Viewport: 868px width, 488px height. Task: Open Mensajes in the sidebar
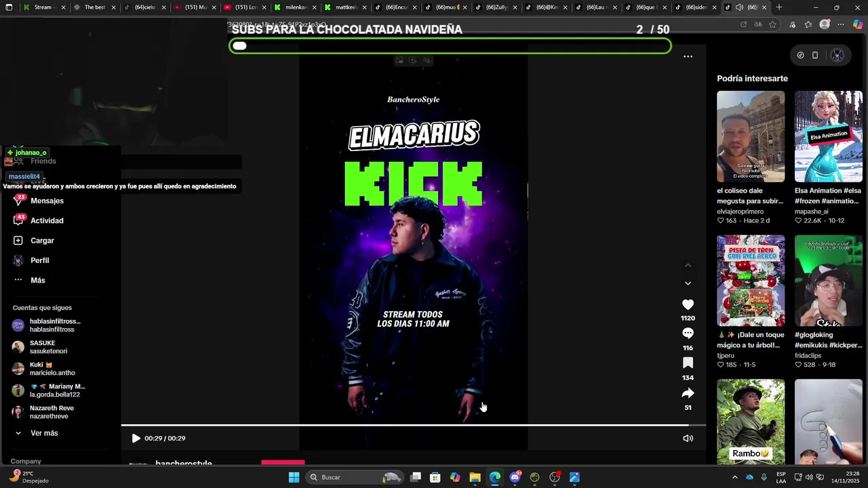point(47,201)
